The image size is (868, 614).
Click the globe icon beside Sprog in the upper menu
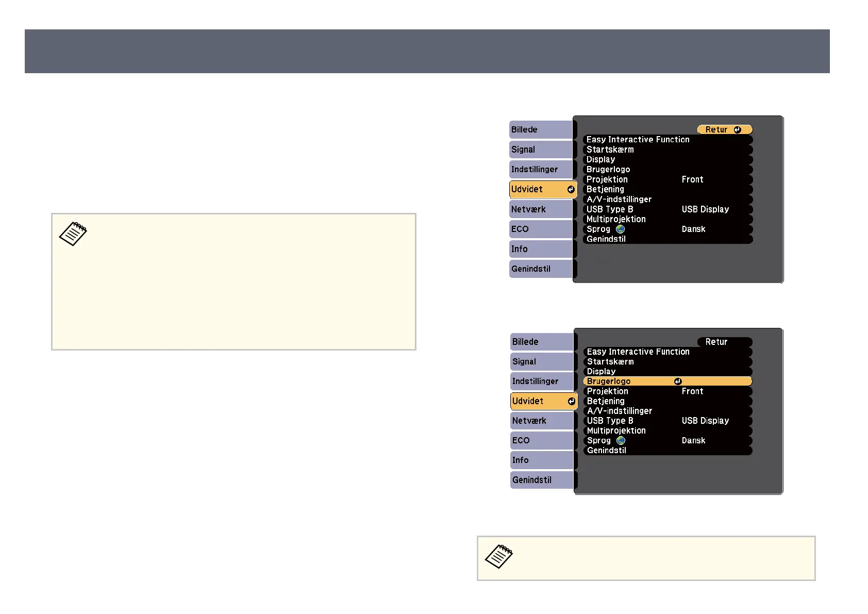pos(620,229)
